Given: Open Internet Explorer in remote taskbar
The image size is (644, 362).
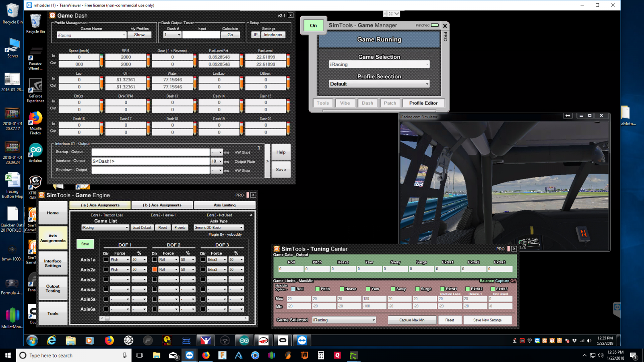Looking at the screenshot, I should tap(52, 341).
